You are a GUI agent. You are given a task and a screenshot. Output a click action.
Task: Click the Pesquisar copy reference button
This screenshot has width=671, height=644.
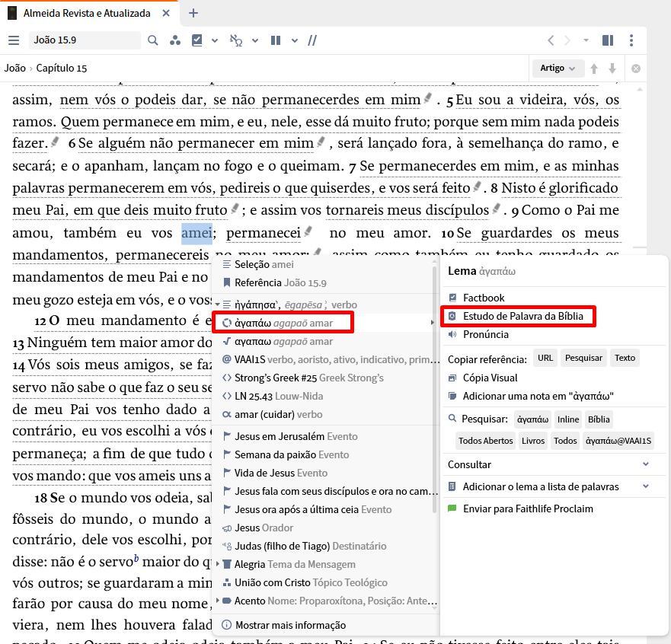[x=583, y=358]
